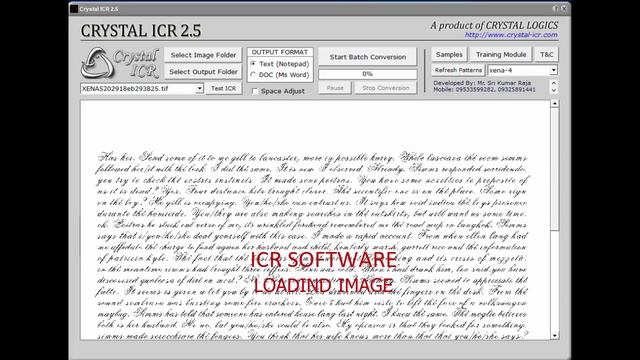The height and width of the screenshot is (360, 640).
Task: Click the 'Developed By: Mr. Sri Kumar Raja' text
Action: coord(482,83)
